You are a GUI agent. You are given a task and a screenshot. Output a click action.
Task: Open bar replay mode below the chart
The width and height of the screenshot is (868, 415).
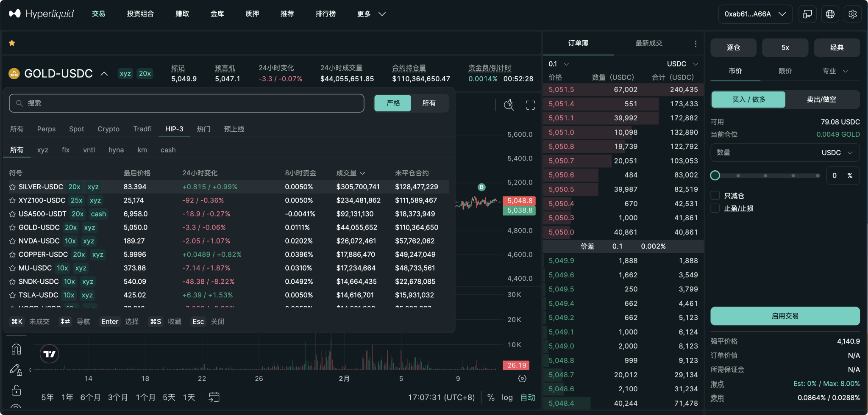click(x=213, y=397)
